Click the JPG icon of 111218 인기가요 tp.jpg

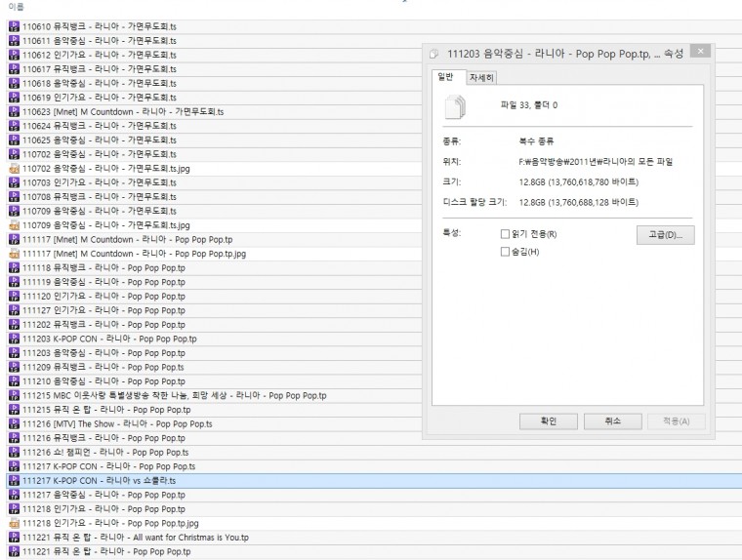point(15,523)
